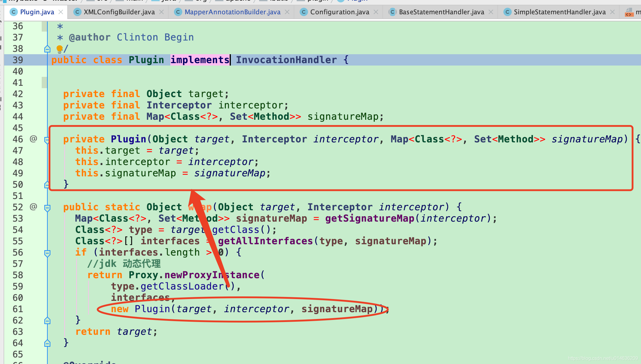Image resolution: width=641 pixels, height=364 pixels.
Task: Click line number 39 in the gutter
Action: (x=18, y=60)
